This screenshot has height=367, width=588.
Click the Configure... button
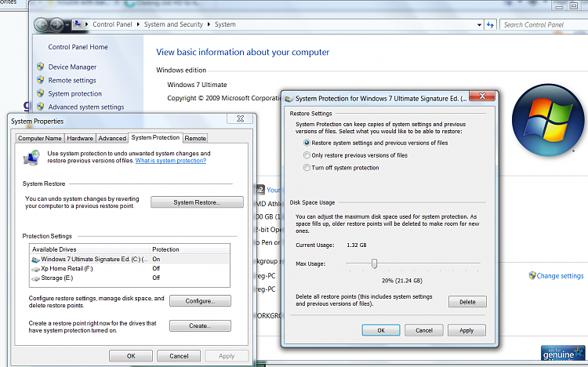[x=200, y=301]
